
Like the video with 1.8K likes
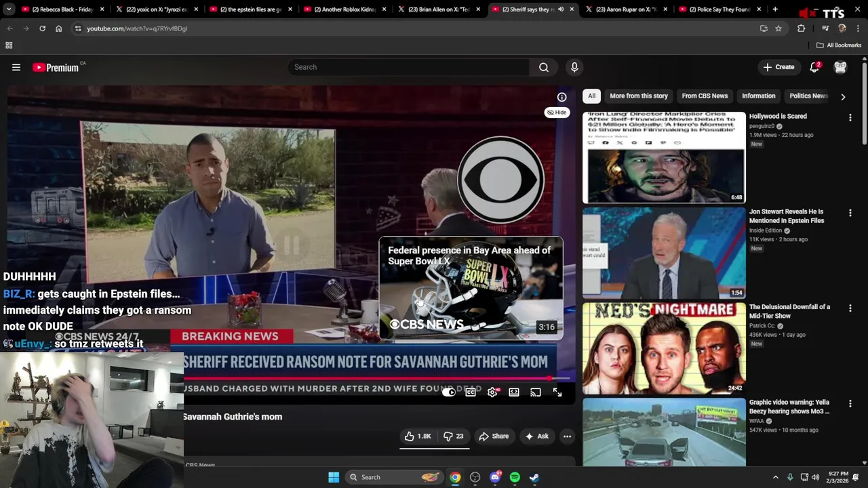coord(418,436)
